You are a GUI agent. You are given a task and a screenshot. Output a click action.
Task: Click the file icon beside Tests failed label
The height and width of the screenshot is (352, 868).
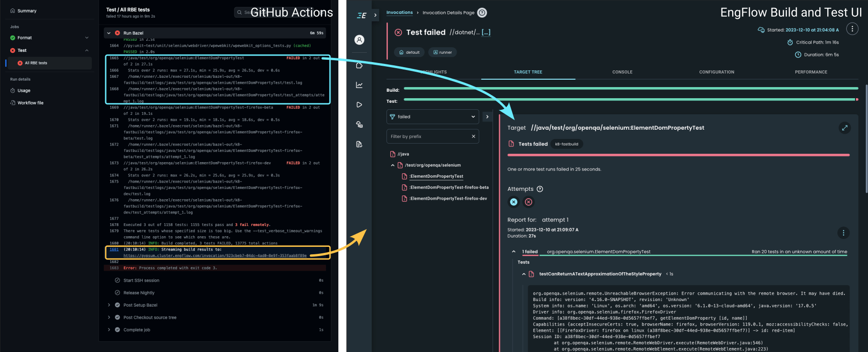511,144
